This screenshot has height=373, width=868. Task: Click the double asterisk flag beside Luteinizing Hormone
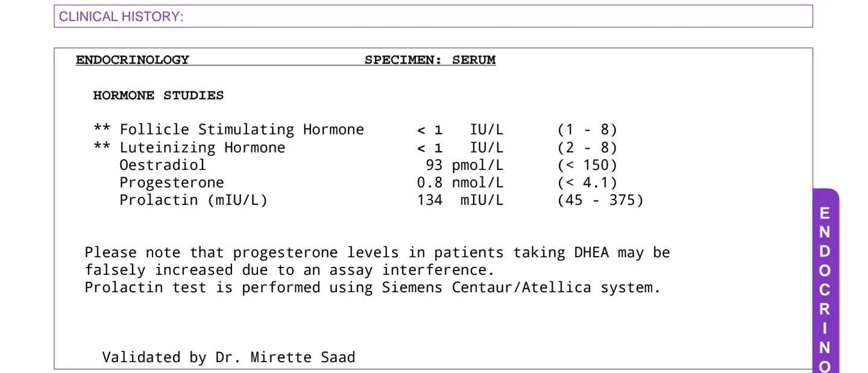click(102, 148)
